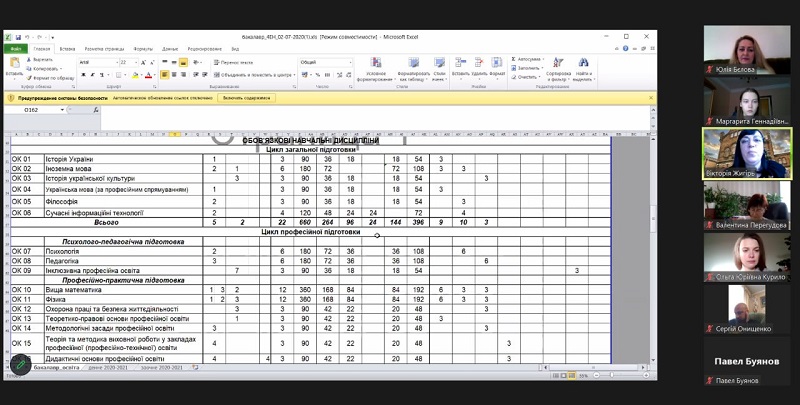Switch to the Вид ribbon tab
The image size is (800, 405).
coord(235,49)
